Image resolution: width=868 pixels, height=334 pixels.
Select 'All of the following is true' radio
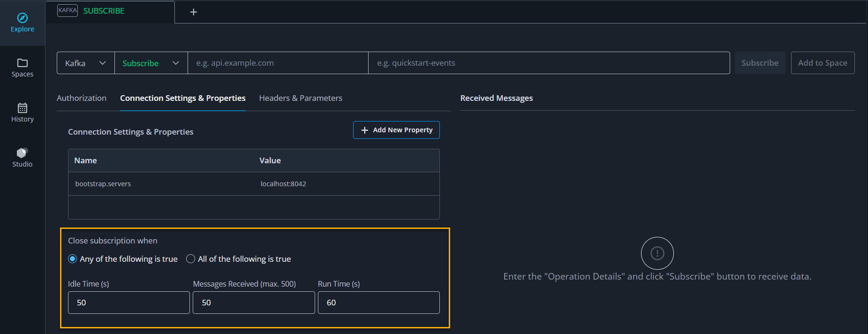[191, 259]
